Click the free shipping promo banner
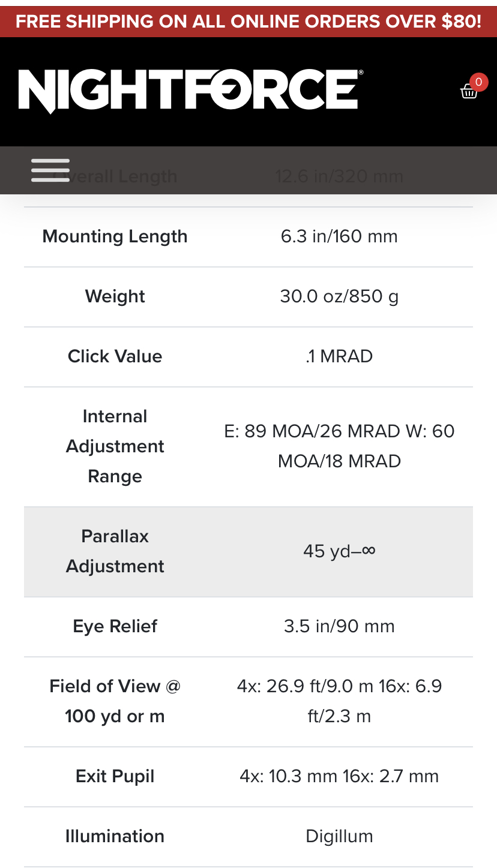The image size is (497, 868). pyautogui.click(x=248, y=22)
